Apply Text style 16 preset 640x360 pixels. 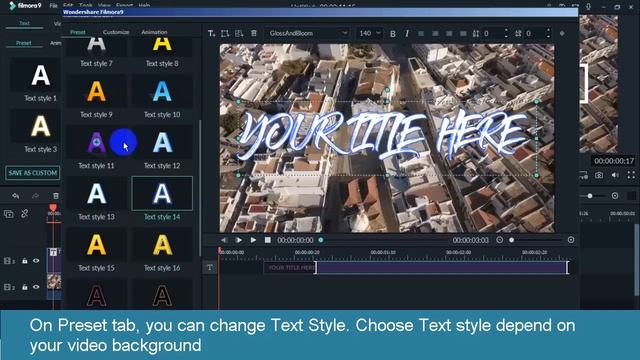coord(162,250)
